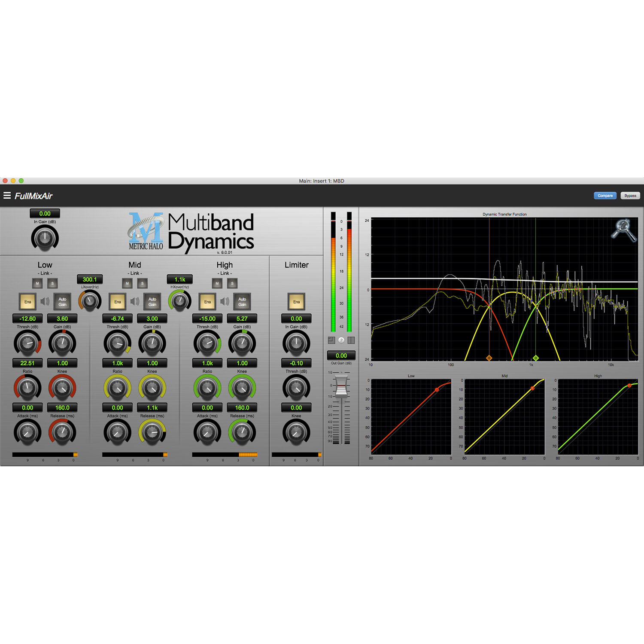Click the Bypass button
The height and width of the screenshot is (644, 644).
(630, 195)
